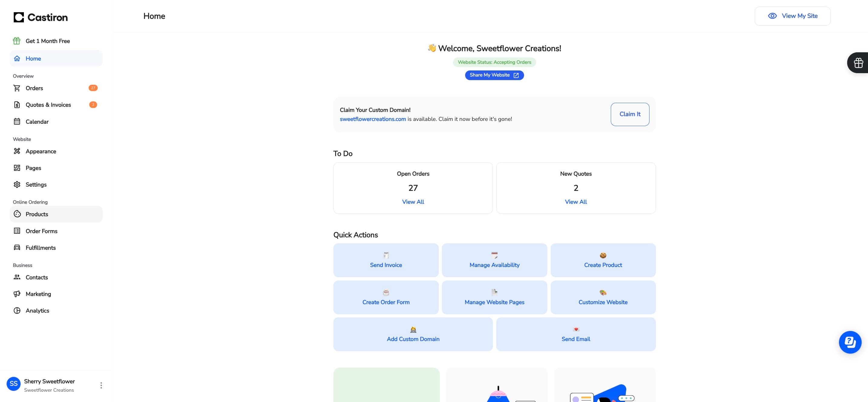Screen dimensions: 868x402
Task: Click the orange 2 badge on Quotes
Action: 93,105
